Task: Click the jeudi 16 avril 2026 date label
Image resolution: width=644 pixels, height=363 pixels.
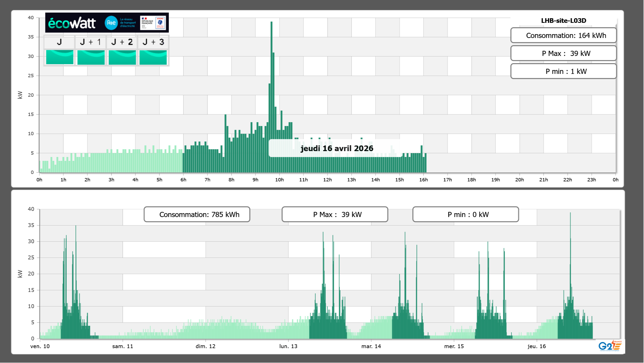Action: click(336, 148)
